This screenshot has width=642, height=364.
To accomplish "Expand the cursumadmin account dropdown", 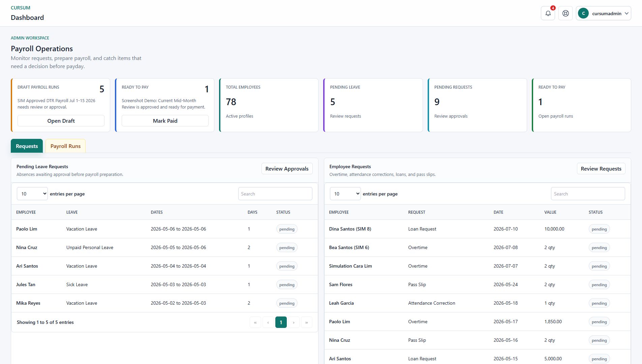I will pos(603,13).
